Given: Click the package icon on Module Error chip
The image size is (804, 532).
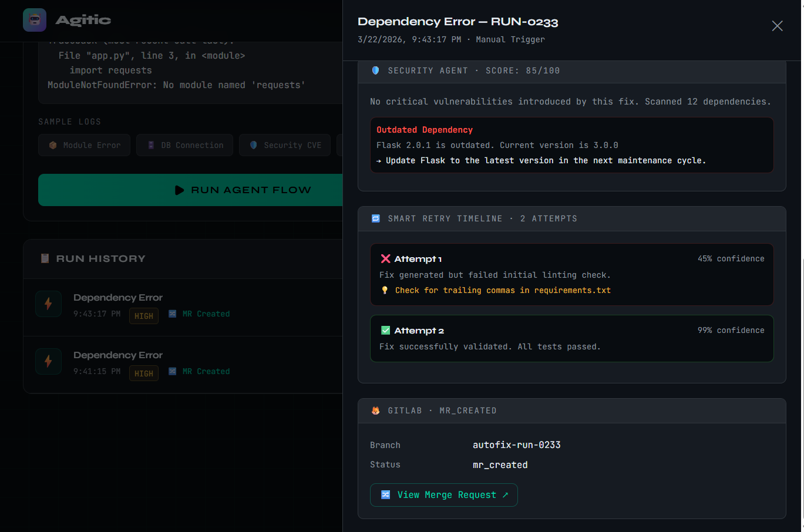Looking at the screenshot, I should (x=53, y=145).
